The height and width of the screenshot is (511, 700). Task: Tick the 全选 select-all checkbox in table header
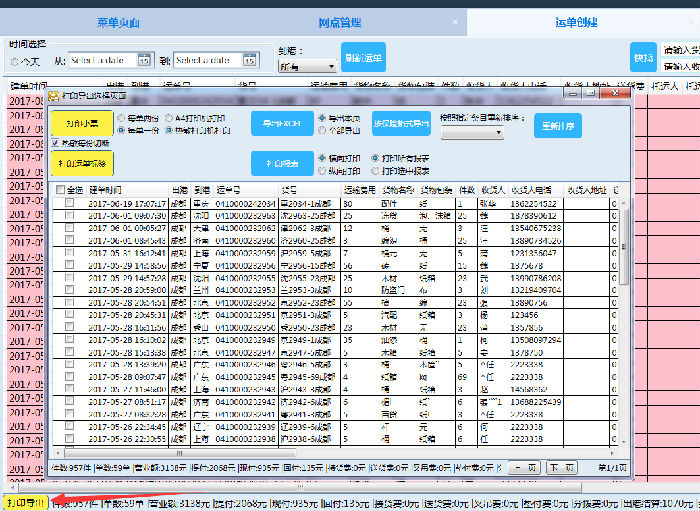[x=61, y=190]
